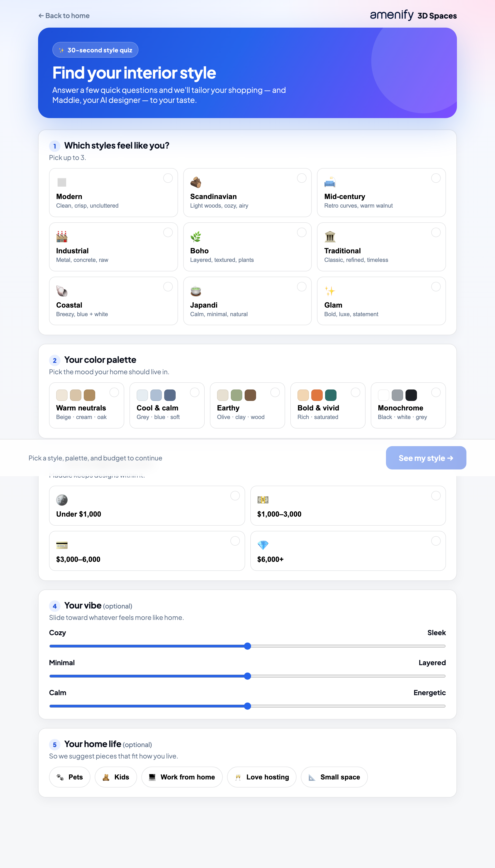
Task: Click the Japandi tea cup icon
Action: point(196,291)
